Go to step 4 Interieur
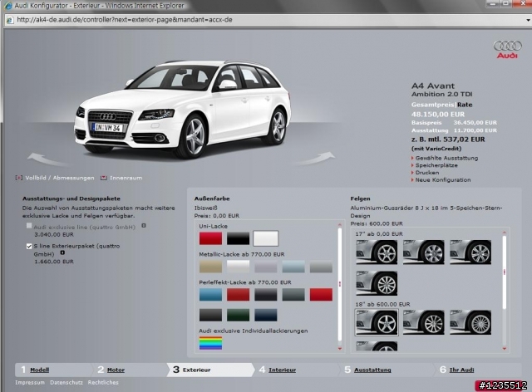This screenshot has width=532, height=392. (282, 370)
